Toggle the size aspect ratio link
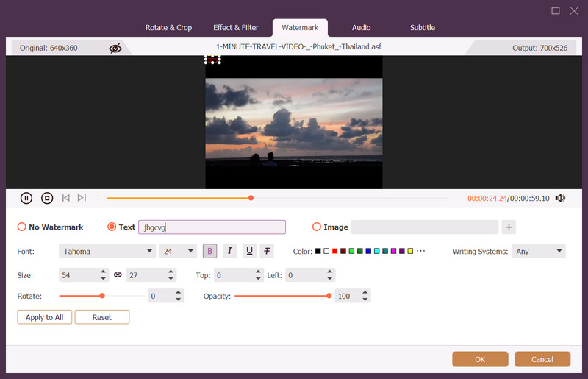Screen dimensions: 588x379 click(118, 275)
